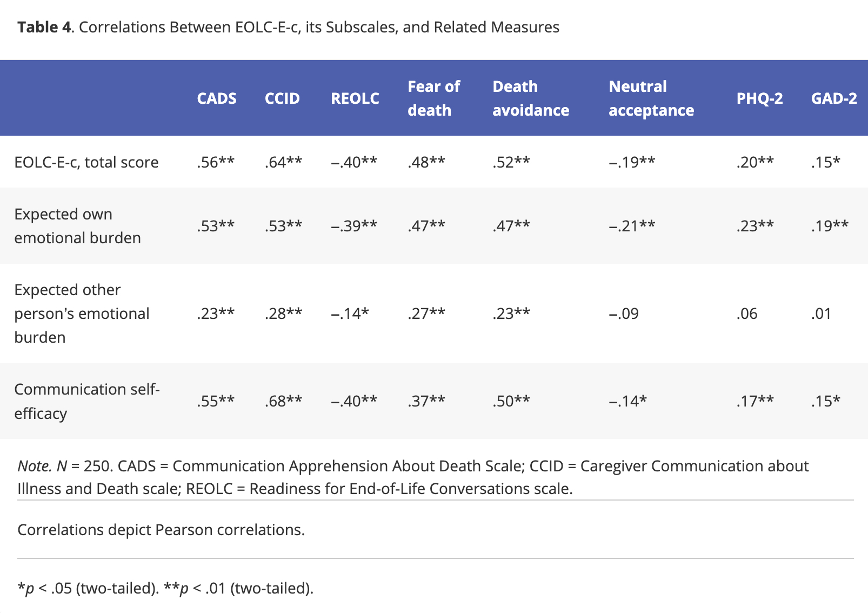Screen dimensions: 868x613
Task: Click the Fear of death header
Action: [433, 98]
